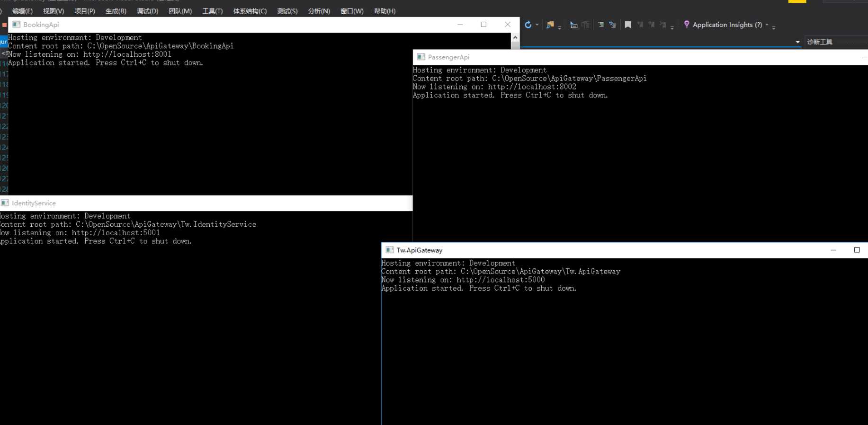
Task: Click the uncomment selection icon
Action: point(612,25)
